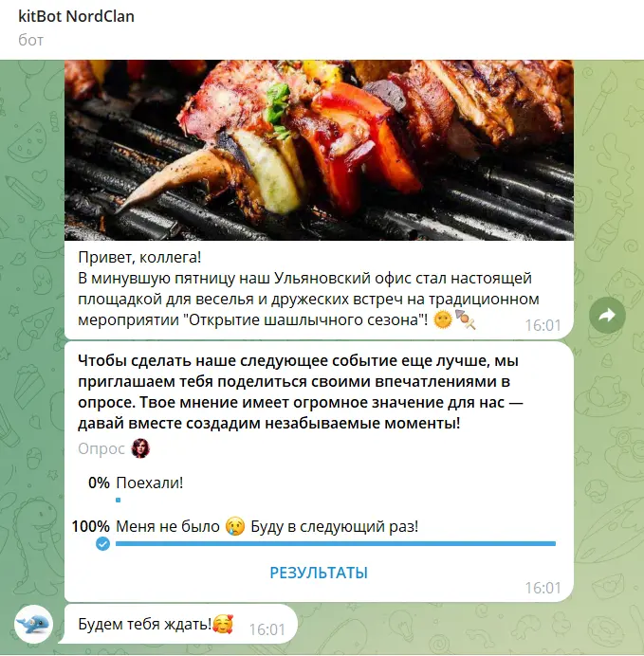Click the shashlik skewer emoji
The width and height of the screenshot is (644, 656).
coord(466,320)
